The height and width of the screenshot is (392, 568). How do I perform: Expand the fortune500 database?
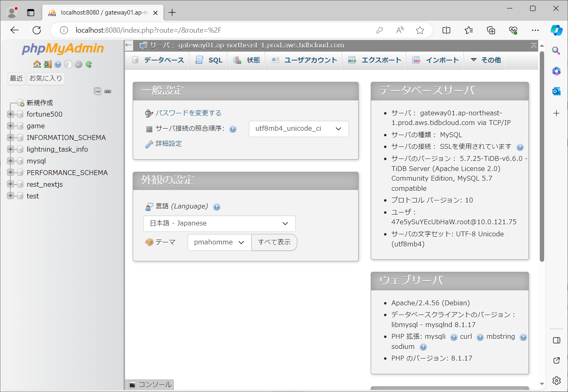pyautogui.click(x=10, y=114)
